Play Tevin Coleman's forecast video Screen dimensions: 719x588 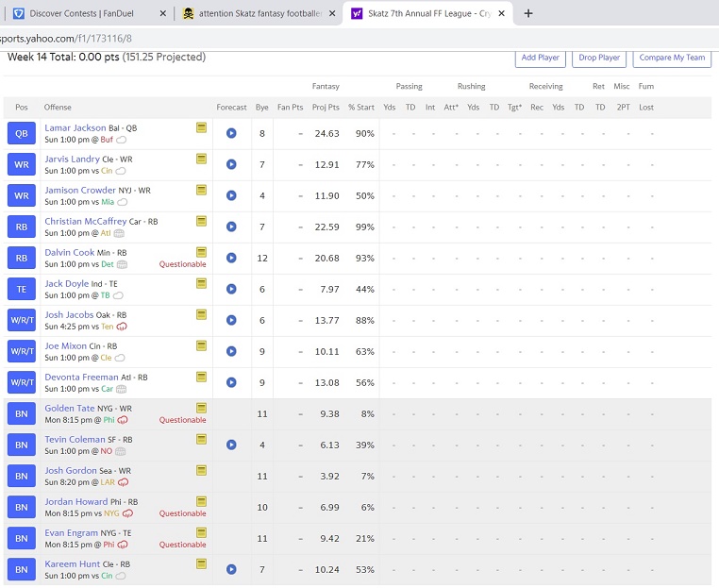coord(231,445)
